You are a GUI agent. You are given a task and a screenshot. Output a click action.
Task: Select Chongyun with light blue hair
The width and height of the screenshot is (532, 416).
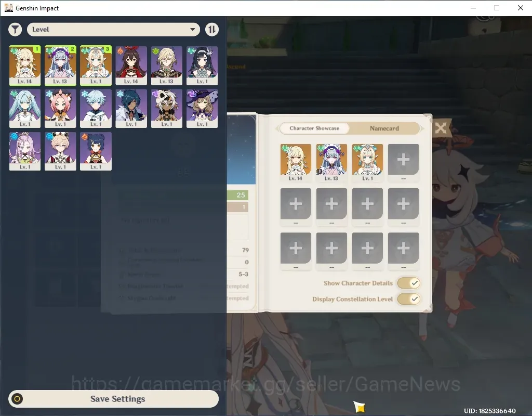(96, 108)
